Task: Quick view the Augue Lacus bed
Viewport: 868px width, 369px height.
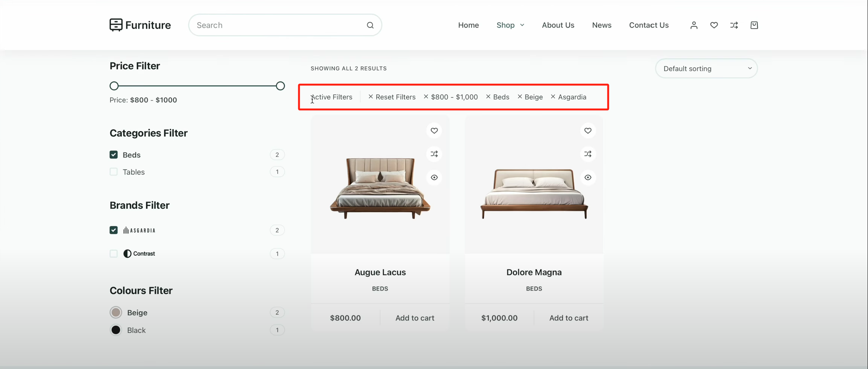Action: [x=434, y=178]
